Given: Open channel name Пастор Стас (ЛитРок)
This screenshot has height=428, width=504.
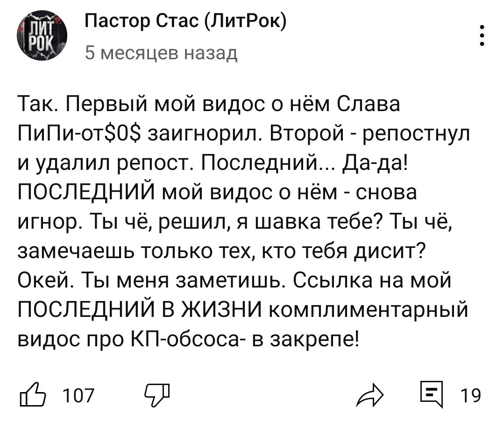Looking at the screenshot, I should pos(186,21).
